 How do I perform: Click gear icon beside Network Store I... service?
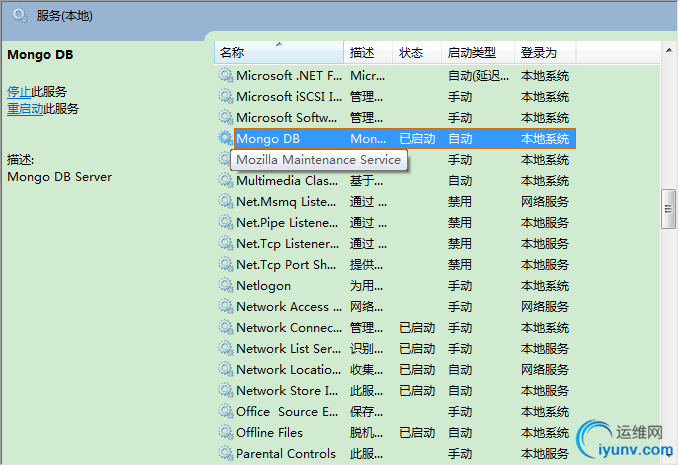(x=225, y=390)
